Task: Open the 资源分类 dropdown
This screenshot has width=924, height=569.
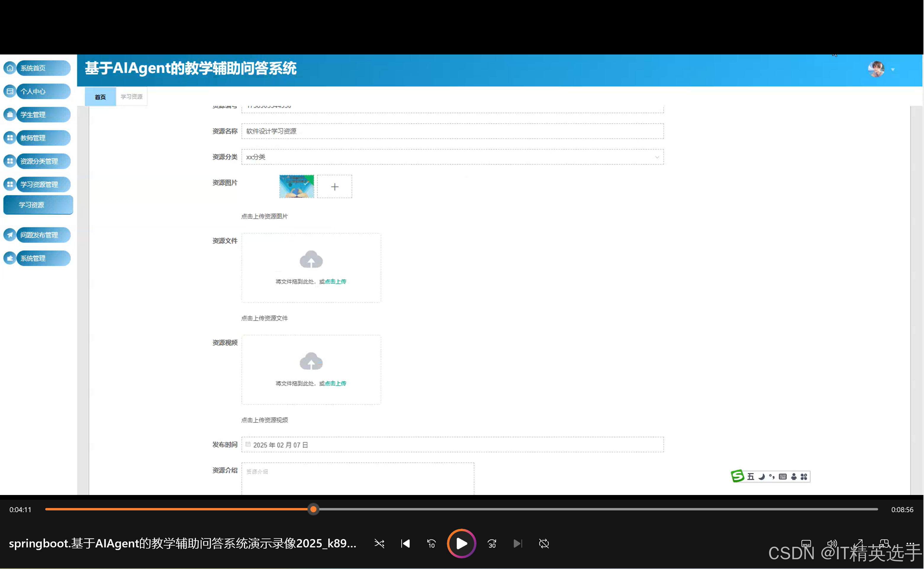Action: coord(453,157)
